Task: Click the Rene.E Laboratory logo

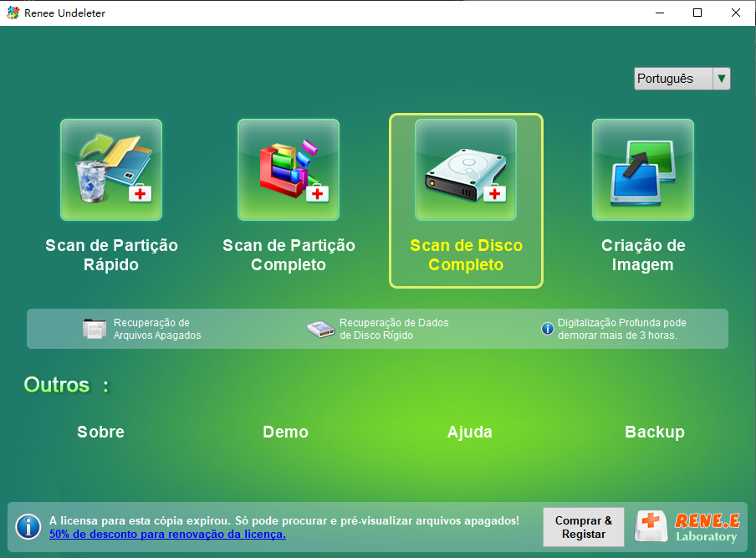Action: tap(693, 527)
